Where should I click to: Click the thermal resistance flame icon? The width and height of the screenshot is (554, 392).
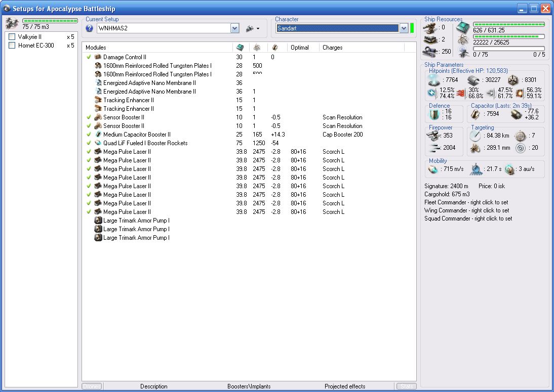pos(461,93)
